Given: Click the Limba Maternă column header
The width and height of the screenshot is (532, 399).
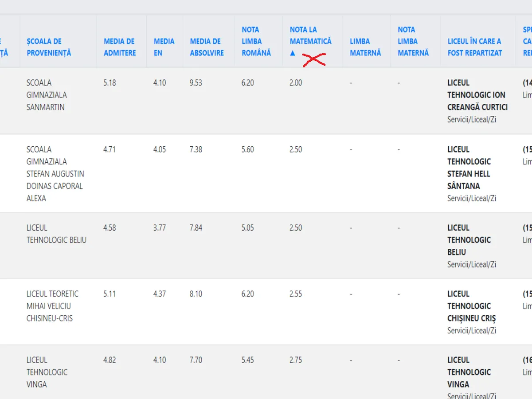Looking at the screenshot, I should point(365,47).
